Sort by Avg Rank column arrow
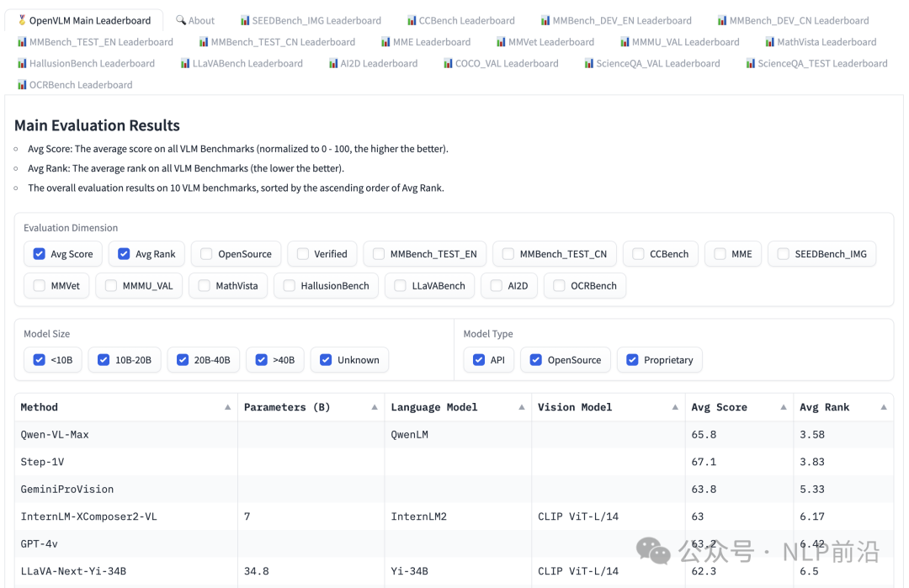The width and height of the screenshot is (909, 588). 883,407
